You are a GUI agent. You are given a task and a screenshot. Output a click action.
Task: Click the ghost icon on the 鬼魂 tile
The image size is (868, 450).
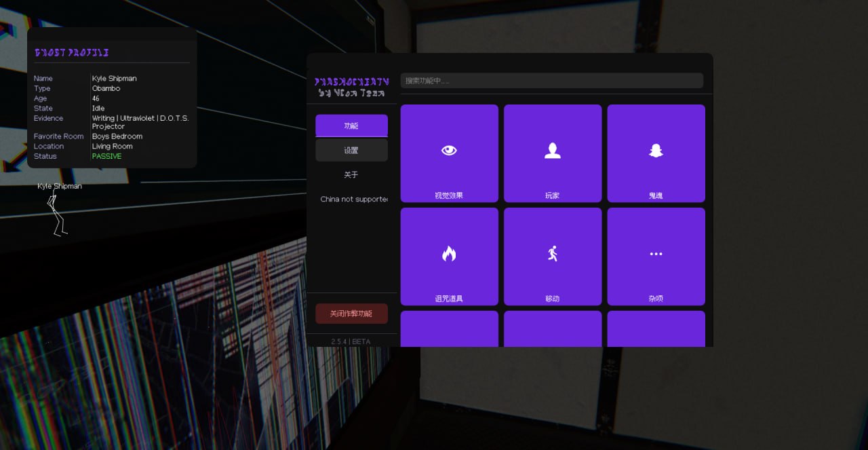click(x=656, y=151)
